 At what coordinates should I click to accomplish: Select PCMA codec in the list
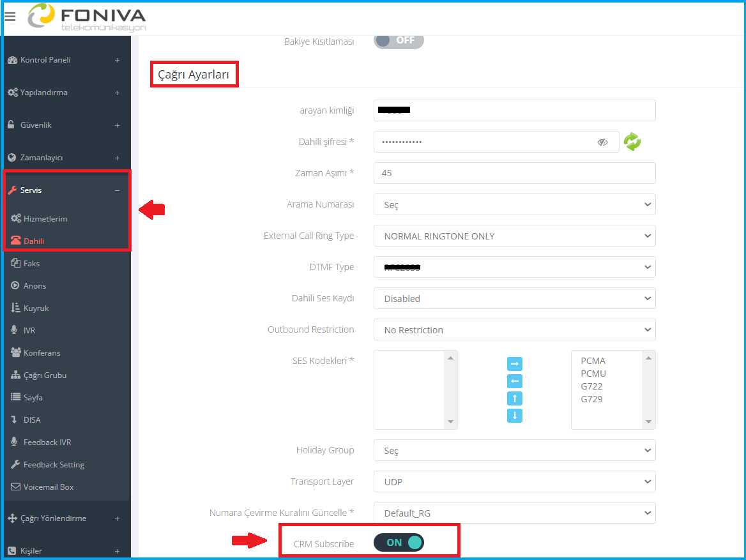593,361
